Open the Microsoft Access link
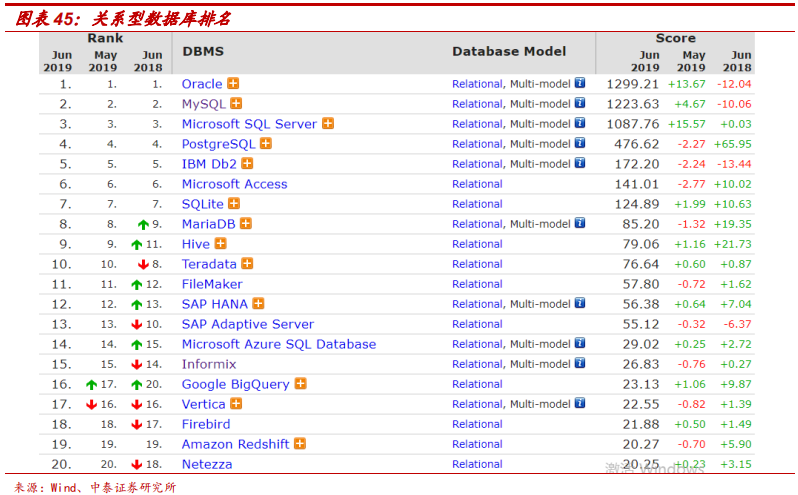Screen dimensions: 798x495 coord(235,184)
